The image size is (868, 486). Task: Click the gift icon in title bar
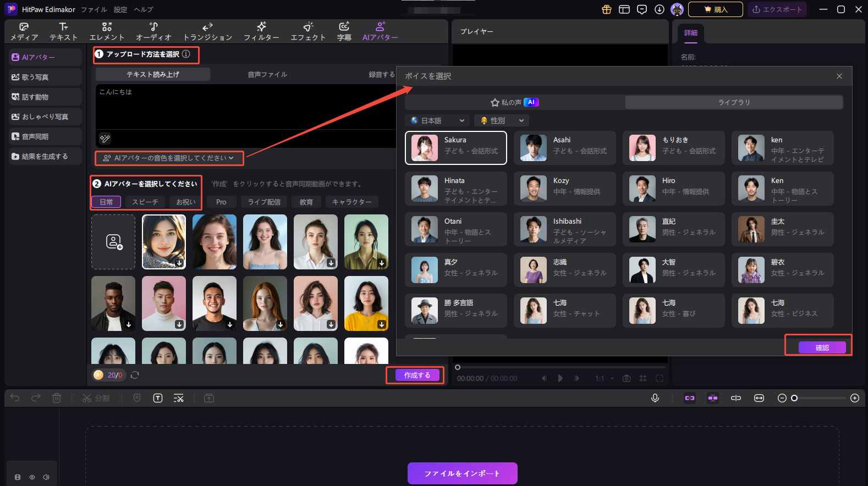coord(607,9)
